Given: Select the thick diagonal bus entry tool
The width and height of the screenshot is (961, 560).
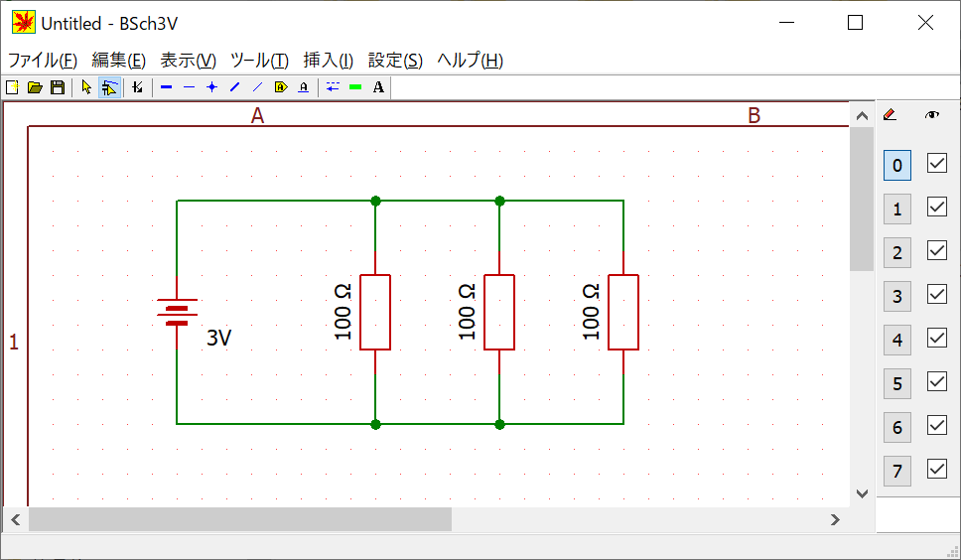Looking at the screenshot, I should pos(234,87).
